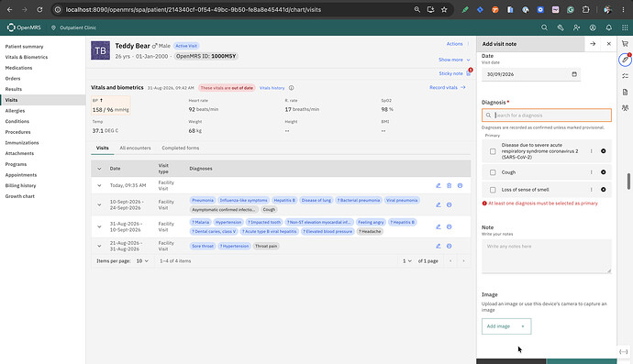Click the Add patient icon in header
This screenshot has height=364, width=633.
(x=576, y=28)
